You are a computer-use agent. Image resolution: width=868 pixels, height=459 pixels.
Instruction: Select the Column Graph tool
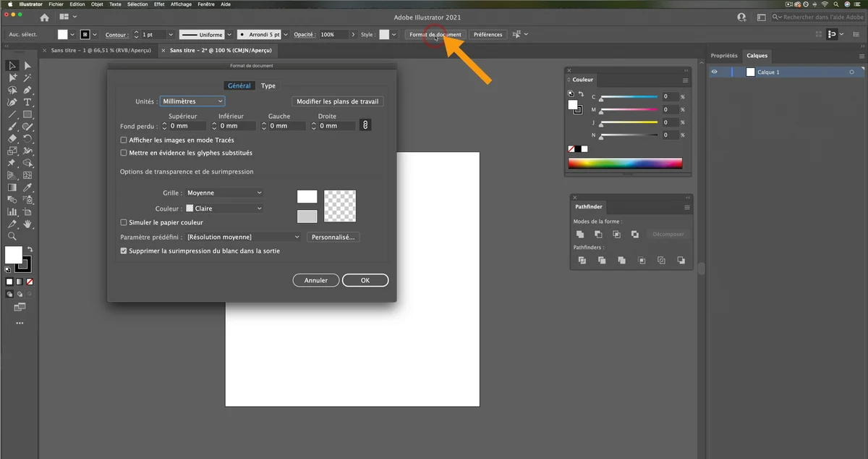[x=12, y=212]
